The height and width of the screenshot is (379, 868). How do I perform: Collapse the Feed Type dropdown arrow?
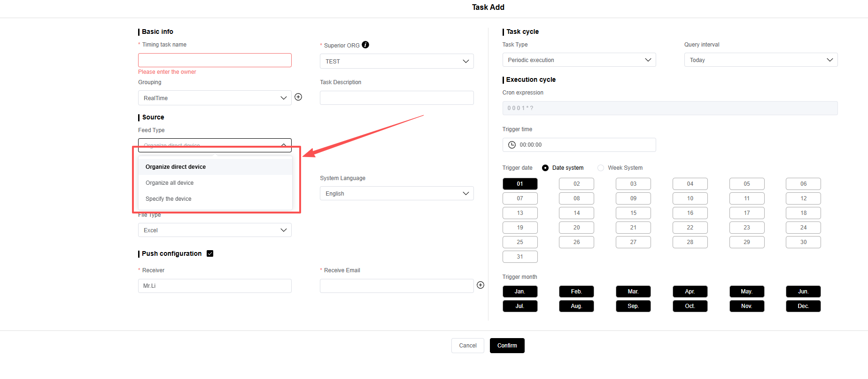284,145
